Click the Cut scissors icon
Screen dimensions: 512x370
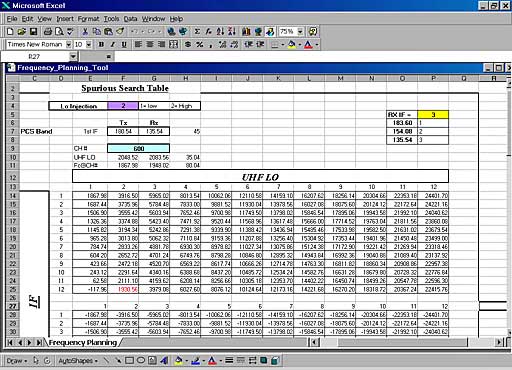click(85, 32)
